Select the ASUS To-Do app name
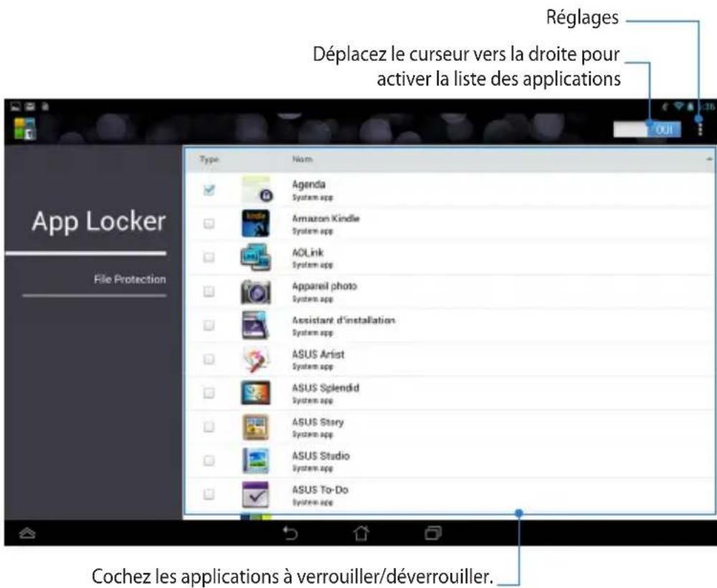The height and width of the screenshot is (588, 717). pyautogui.click(x=320, y=490)
